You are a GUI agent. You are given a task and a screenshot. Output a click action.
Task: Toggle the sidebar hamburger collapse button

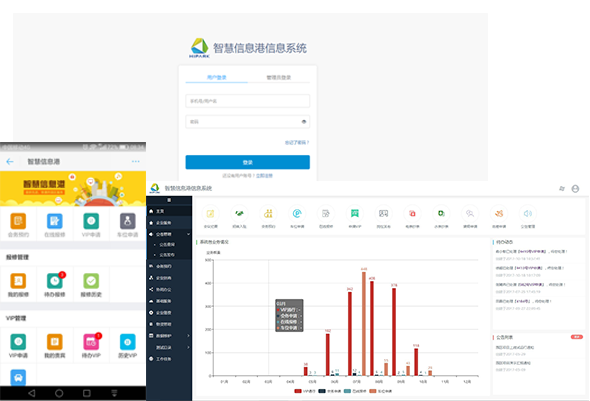click(x=169, y=200)
